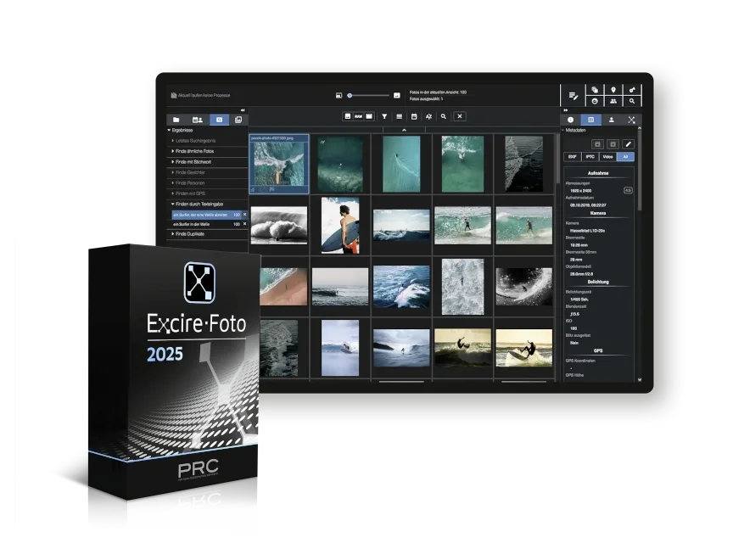This screenshot has height=560, width=733.
Task: Open the calendar date filter in the toolbar
Action: (414, 116)
